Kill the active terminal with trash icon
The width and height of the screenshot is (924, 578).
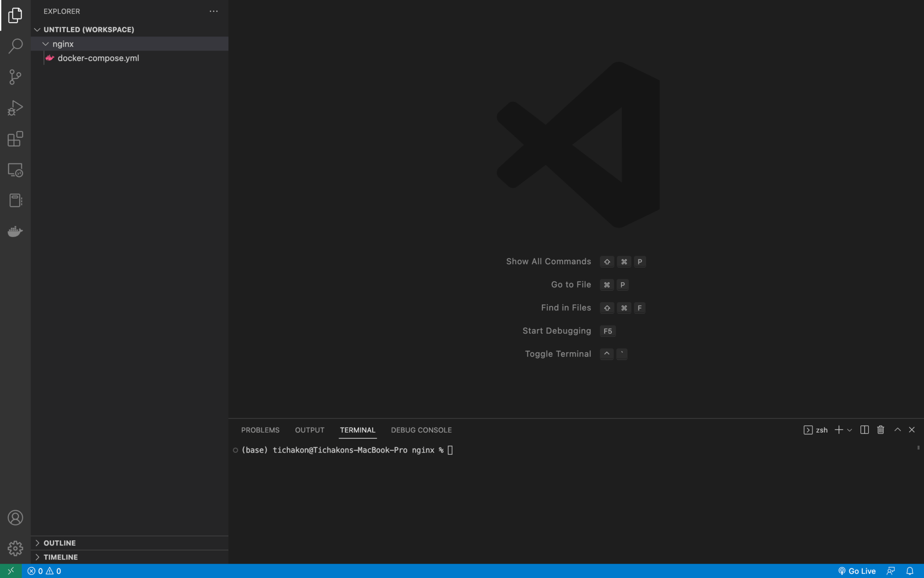click(879, 429)
